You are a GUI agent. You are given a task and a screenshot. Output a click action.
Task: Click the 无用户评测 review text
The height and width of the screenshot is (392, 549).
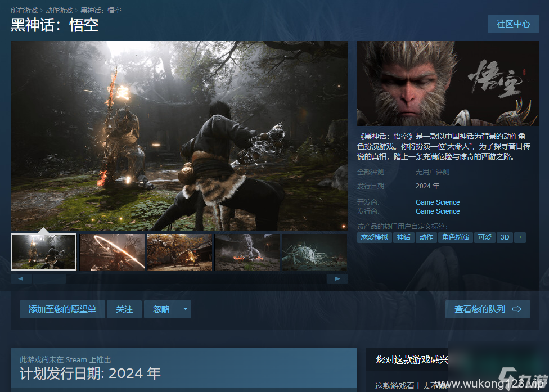pyautogui.click(x=433, y=172)
